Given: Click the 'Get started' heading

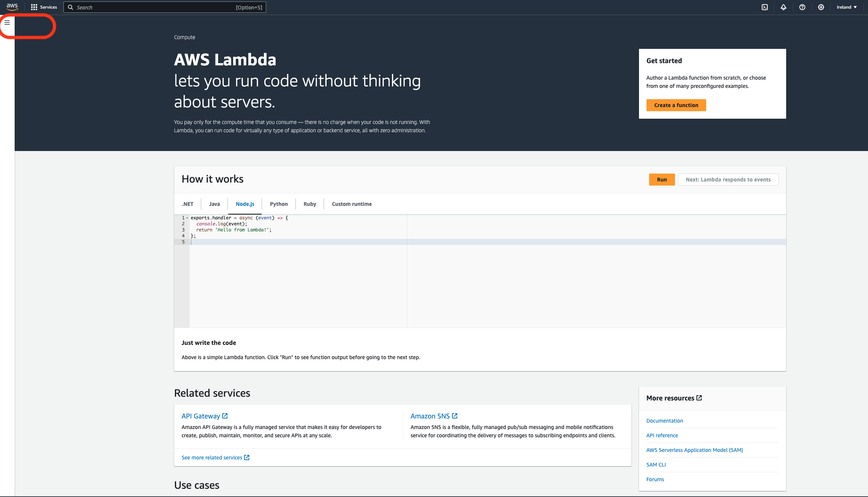Looking at the screenshot, I should click(x=664, y=61).
